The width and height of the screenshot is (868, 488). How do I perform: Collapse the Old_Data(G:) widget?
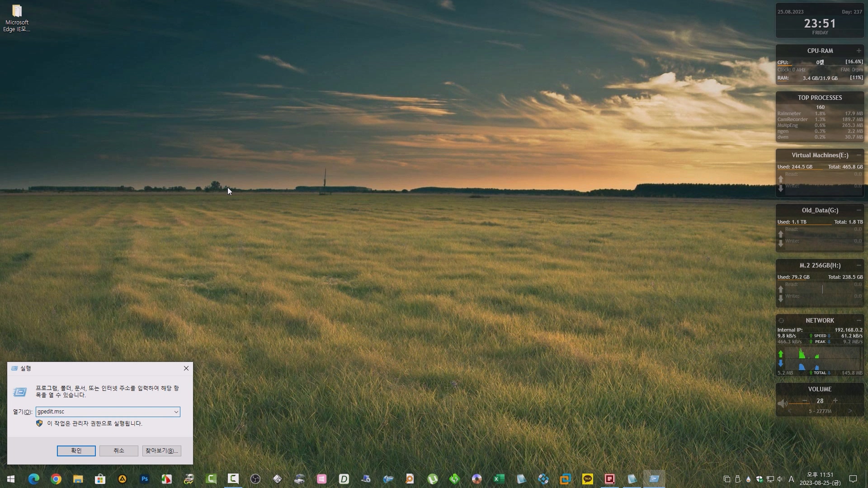(x=859, y=210)
